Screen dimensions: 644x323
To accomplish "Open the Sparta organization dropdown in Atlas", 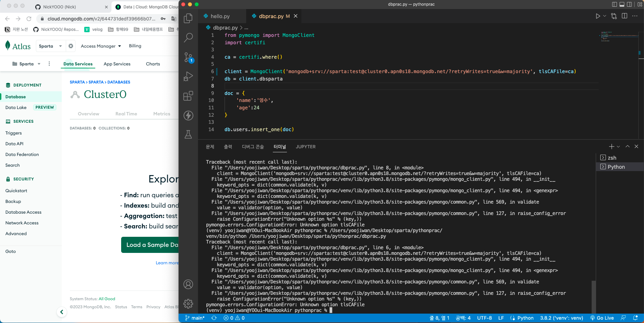I will click(50, 46).
